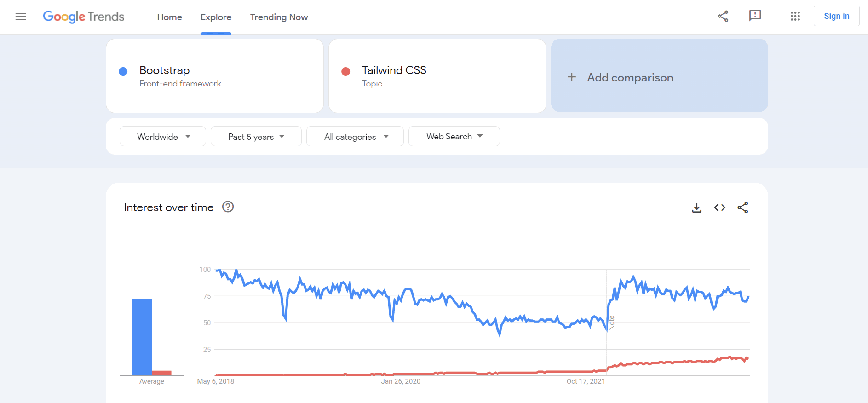Share the Interest over time chart

743,207
